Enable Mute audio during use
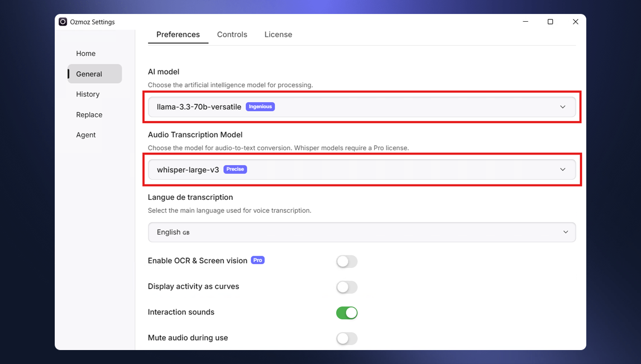 click(x=346, y=338)
